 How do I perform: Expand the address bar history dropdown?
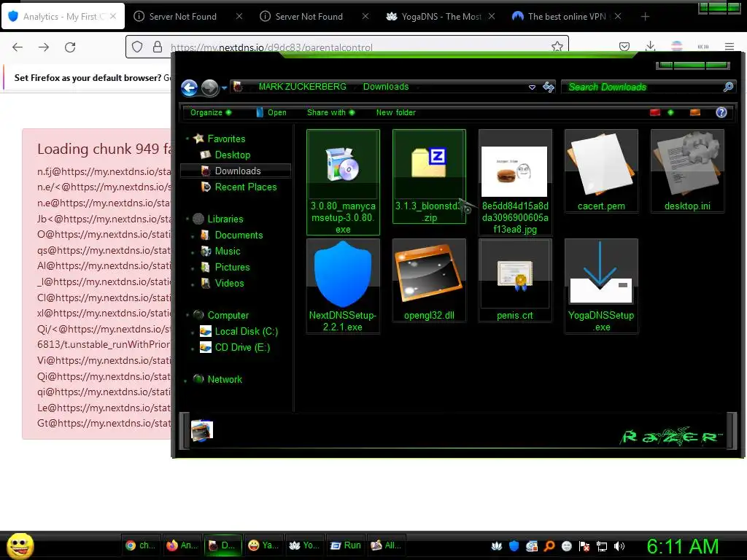point(532,87)
